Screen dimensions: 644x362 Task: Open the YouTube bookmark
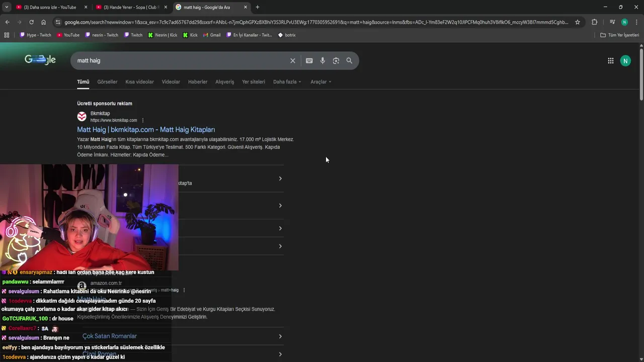[x=68, y=35]
